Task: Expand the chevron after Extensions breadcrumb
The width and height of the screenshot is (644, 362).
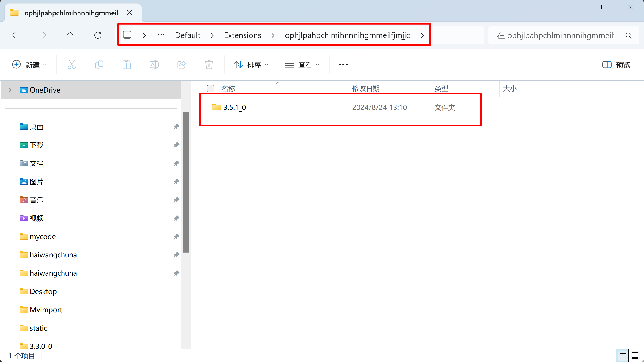Action: pyautogui.click(x=273, y=35)
